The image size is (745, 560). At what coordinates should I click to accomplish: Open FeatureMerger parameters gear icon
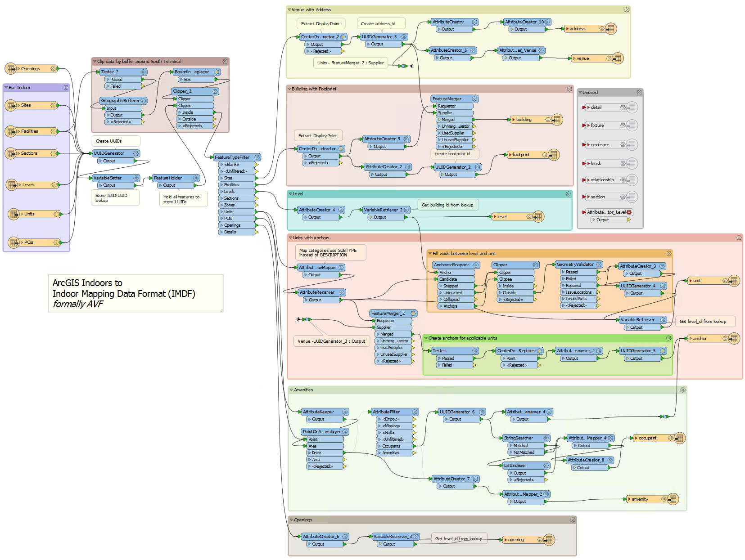coord(474,99)
